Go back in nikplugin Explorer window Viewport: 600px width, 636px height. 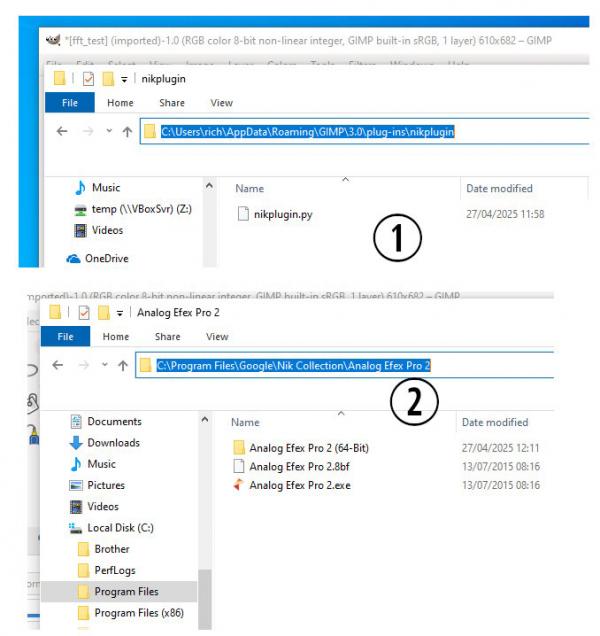(x=62, y=131)
